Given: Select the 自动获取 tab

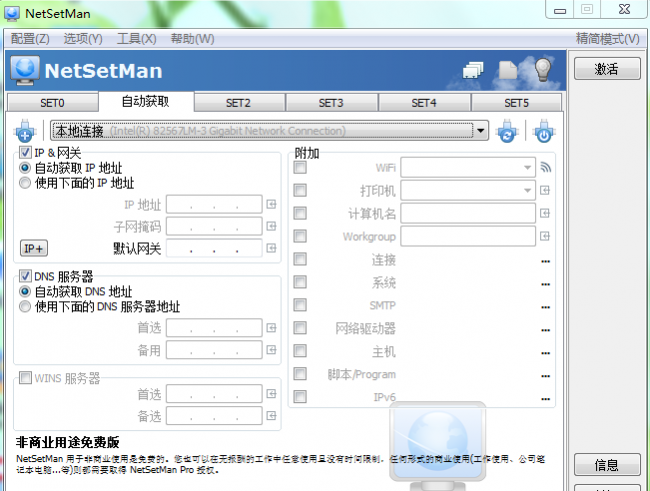Looking at the screenshot, I should pyautogui.click(x=146, y=101).
